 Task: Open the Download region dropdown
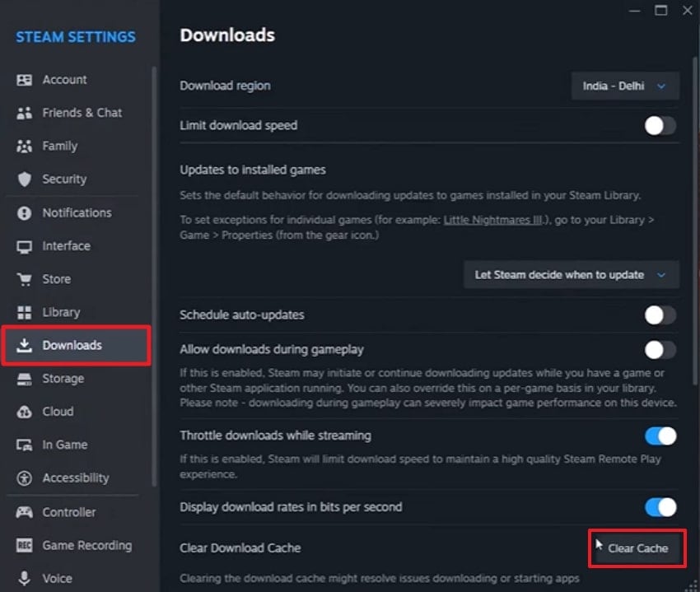tap(624, 86)
